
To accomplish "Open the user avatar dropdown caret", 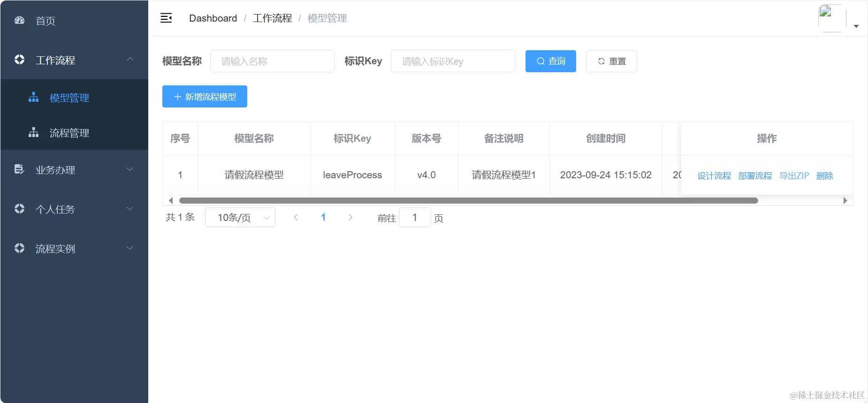I will coord(856,26).
